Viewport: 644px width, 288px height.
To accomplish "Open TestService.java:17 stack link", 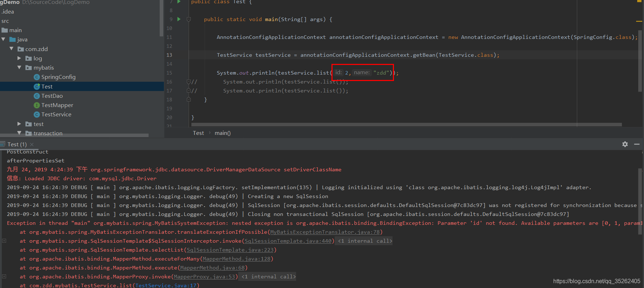I will coord(166,285).
